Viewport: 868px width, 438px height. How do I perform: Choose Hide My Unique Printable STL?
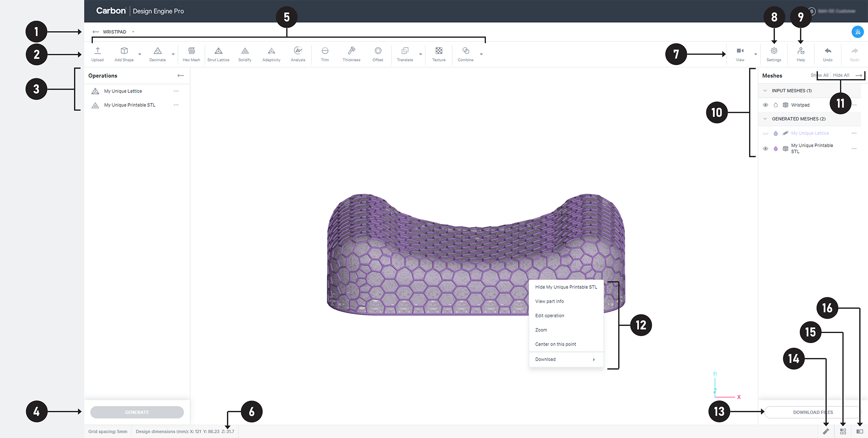(x=566, y=287)
